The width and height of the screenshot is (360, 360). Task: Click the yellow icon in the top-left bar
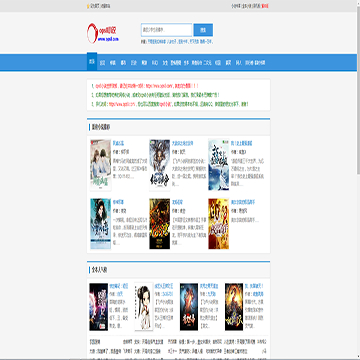point(88,6)
